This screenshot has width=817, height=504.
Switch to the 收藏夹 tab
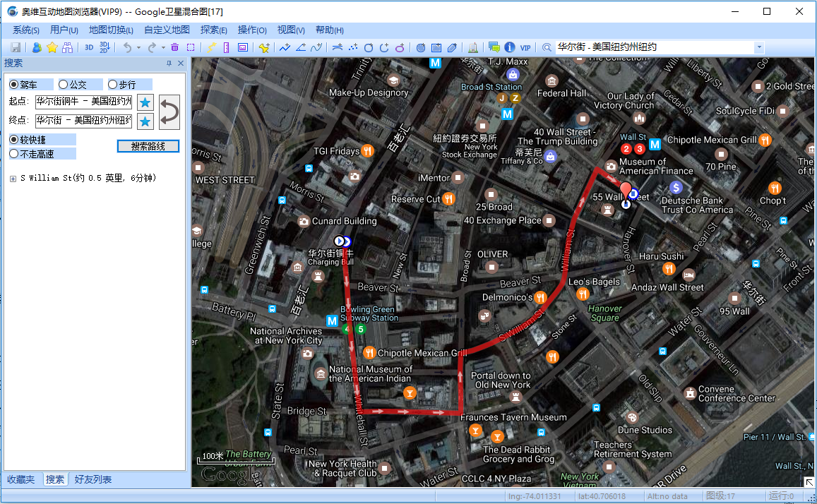(21, 479)
